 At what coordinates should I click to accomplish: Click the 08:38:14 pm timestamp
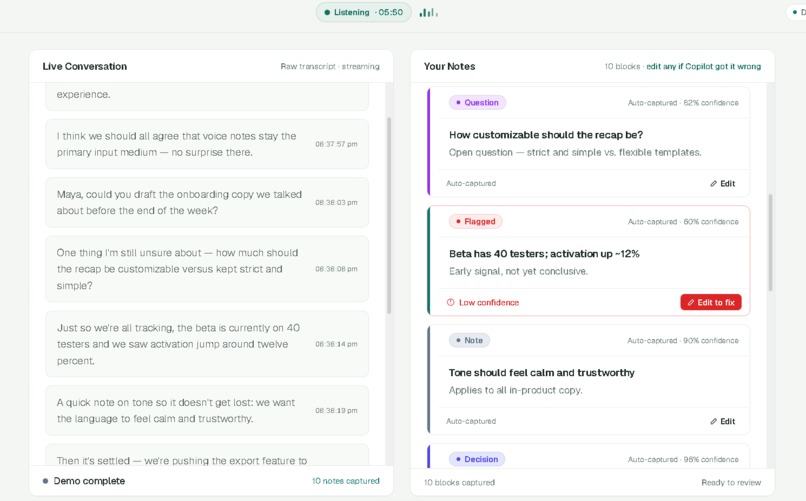336,344
